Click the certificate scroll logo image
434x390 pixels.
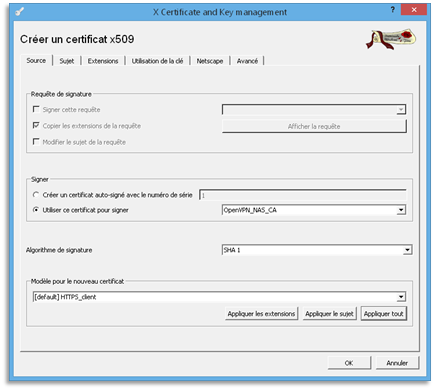point(391,39)
